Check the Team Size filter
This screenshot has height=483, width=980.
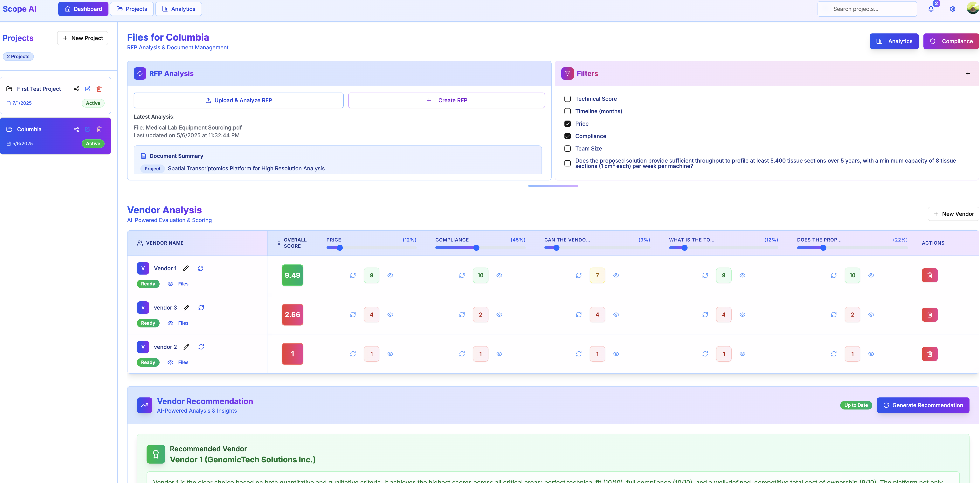coord(567,148)
